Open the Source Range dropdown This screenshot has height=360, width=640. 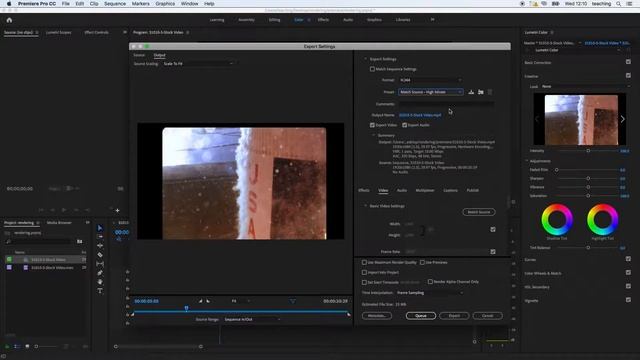pos(252,320)
